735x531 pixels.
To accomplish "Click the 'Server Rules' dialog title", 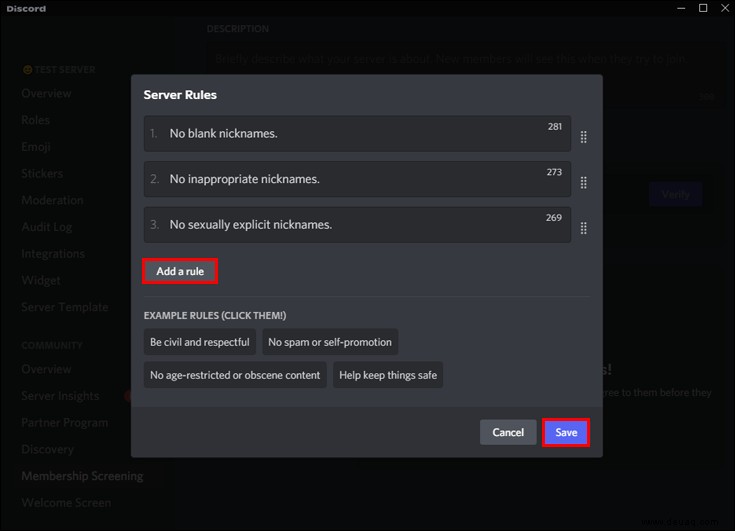I will [x=180, y=95].
